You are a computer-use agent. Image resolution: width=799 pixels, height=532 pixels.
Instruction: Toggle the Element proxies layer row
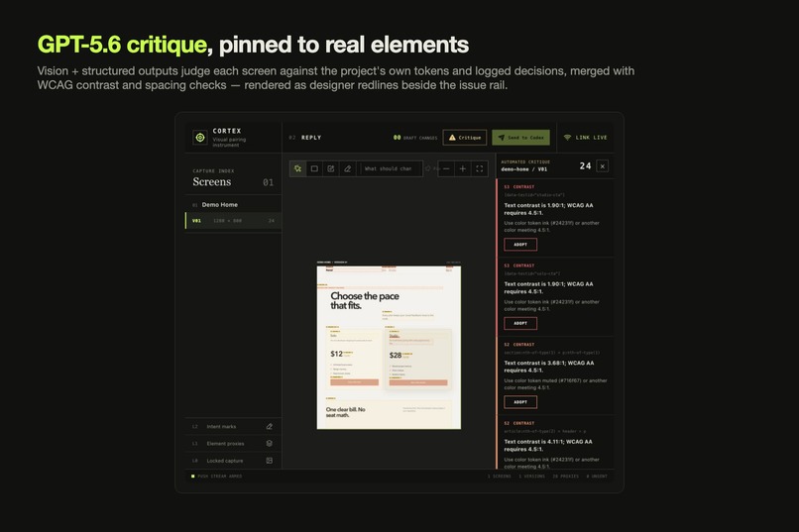[233, 444]
